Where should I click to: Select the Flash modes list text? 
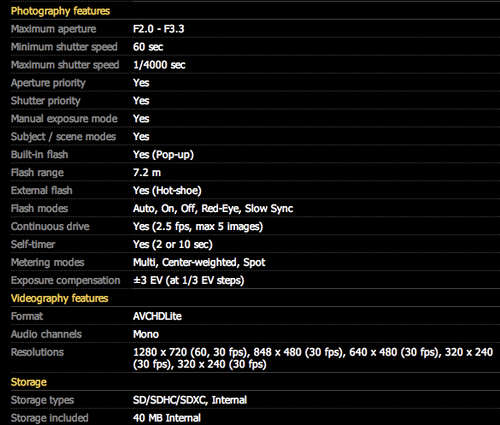coord(213,209)
